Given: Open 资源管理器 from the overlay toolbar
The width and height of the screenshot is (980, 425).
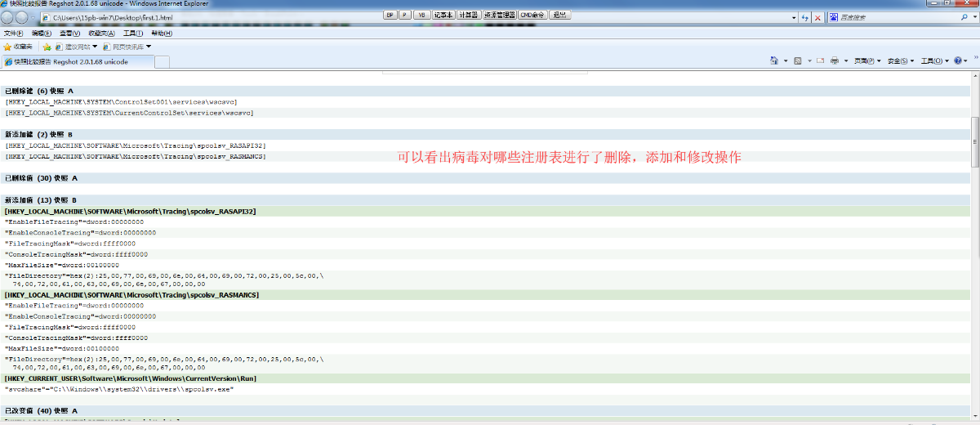Looking at the screenshot, I should point(500,15).
